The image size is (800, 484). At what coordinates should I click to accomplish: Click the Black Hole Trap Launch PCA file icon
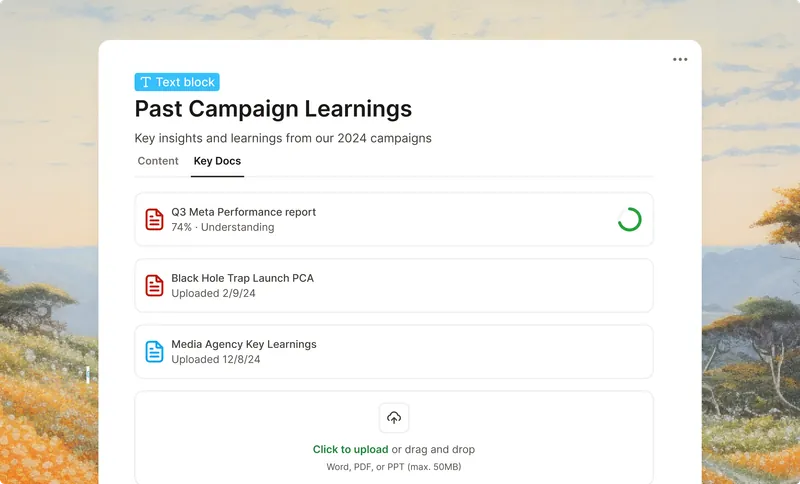click(x=154, y=286)
